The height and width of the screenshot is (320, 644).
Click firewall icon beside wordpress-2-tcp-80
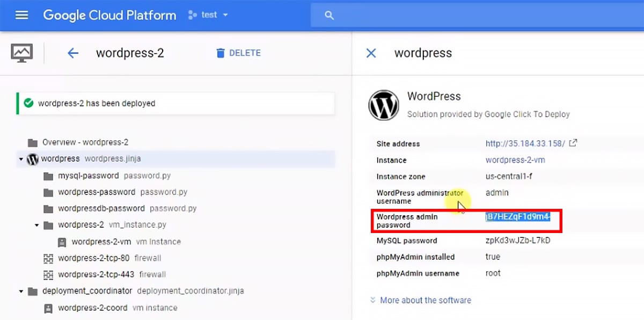pos(48,258)
